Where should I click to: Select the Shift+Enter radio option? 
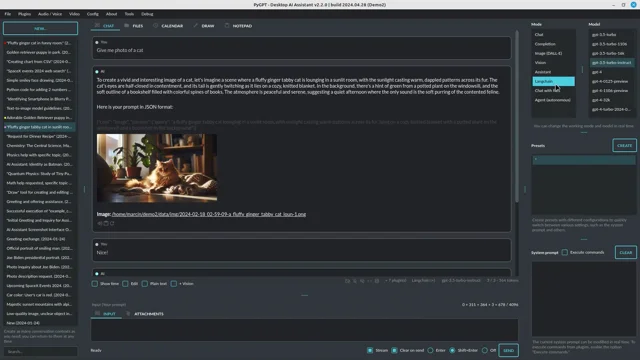pos(452,350)
